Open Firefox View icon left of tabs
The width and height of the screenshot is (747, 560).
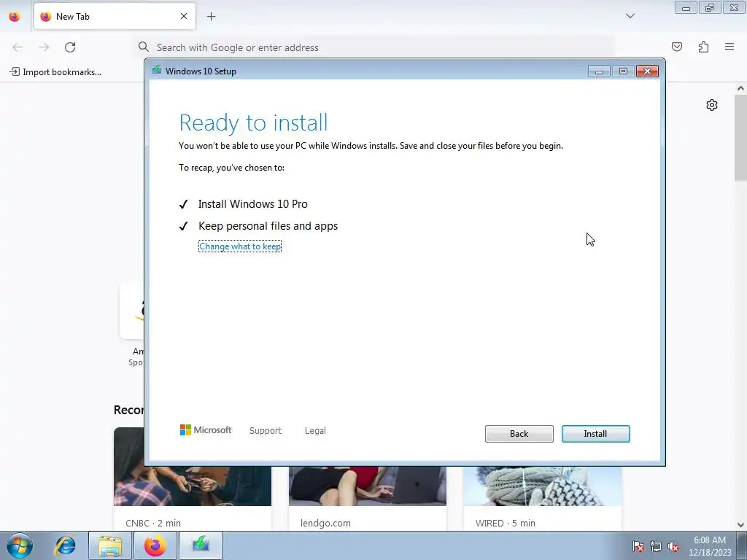point(15,16)
